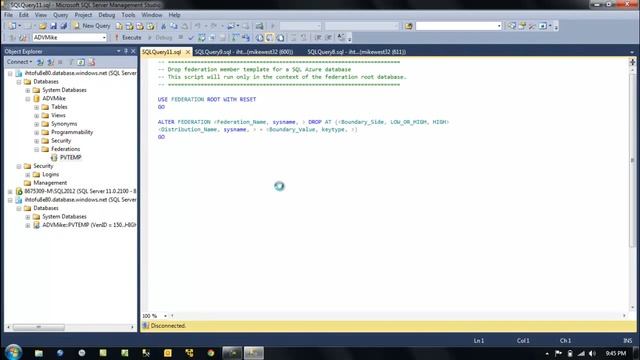
Task: Expand the Synonyms folder
Action: click(x=36, y=124)
